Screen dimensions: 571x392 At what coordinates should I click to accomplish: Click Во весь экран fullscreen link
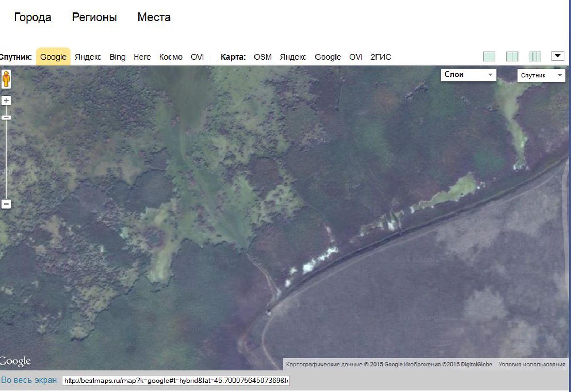29,380
